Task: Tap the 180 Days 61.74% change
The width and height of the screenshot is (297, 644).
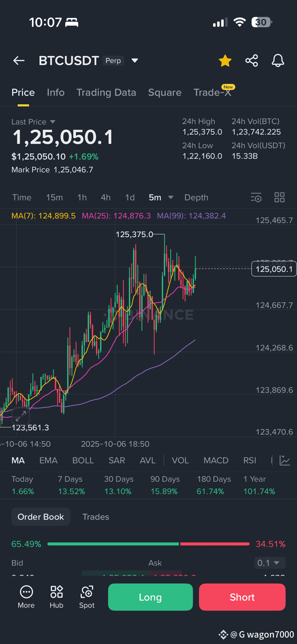Action: tap(214, 485)
